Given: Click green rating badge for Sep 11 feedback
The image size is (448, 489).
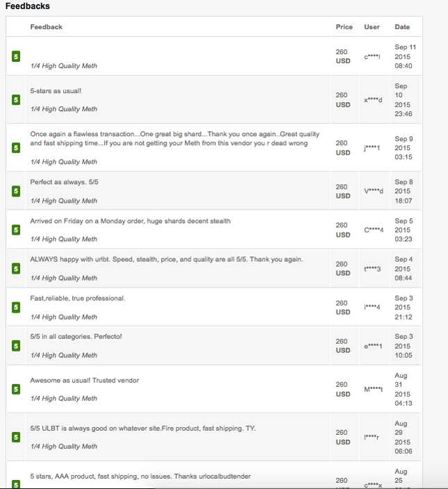Looking at the screenshot, I should pos(16,56).
